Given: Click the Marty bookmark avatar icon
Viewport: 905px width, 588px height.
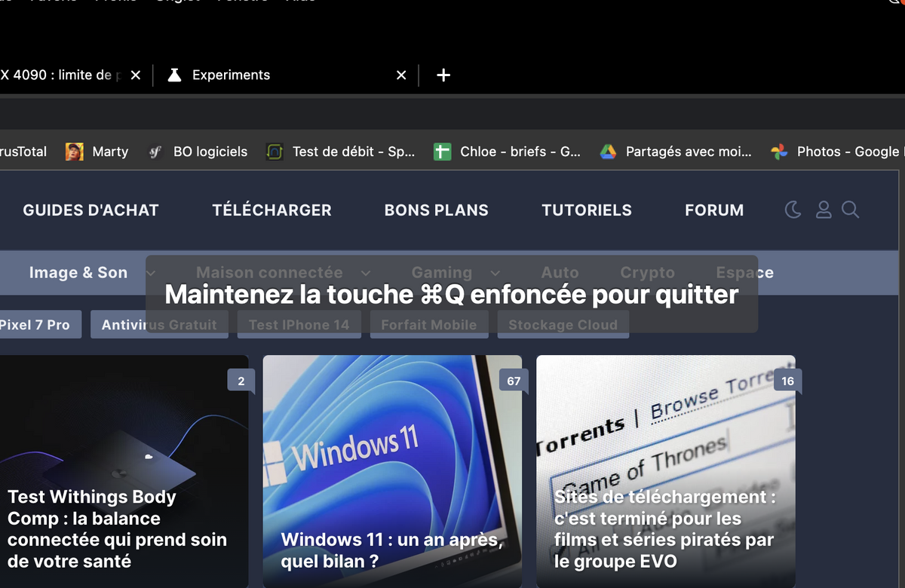Looking at the screenshot, I should point(74,152).
